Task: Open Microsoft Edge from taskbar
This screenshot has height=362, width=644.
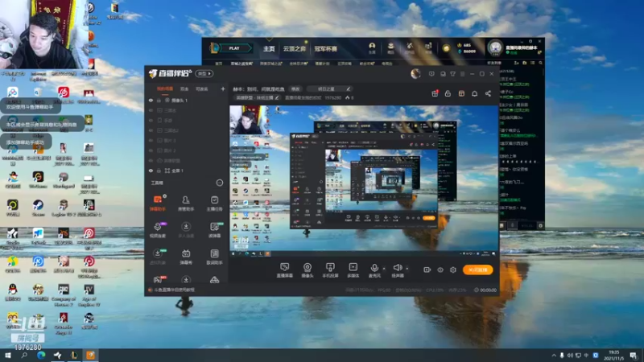Action: [41, 356]
